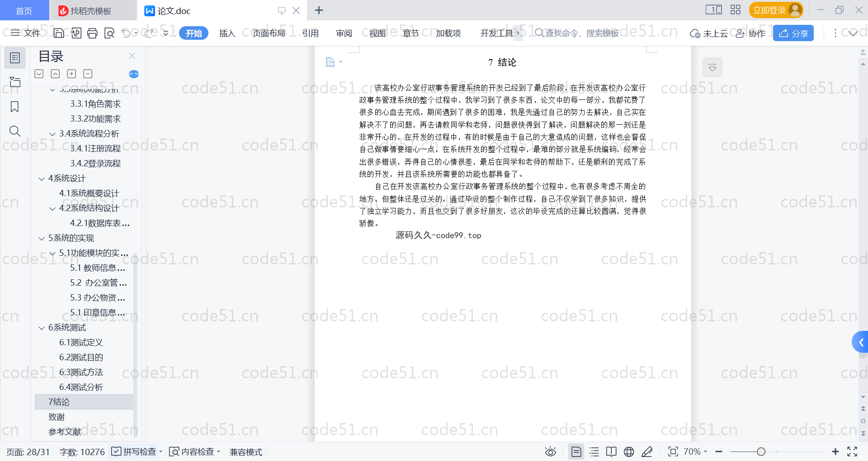The image size is (868, 461).
Task: Open the search panel in left sidebar
Action: (14, 131)
